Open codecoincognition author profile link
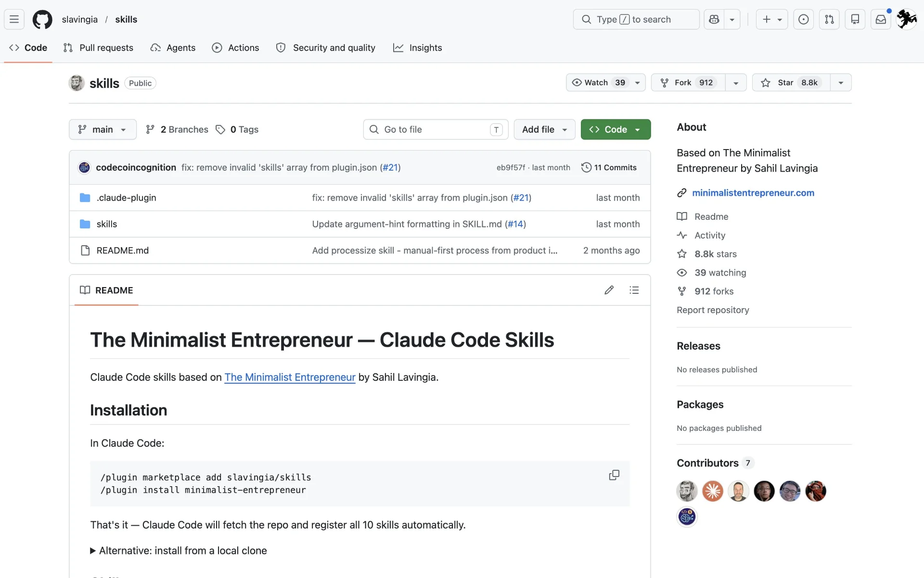Image resolution: width=924 pixels, height=578 pixels. click(x=136, y=167)
